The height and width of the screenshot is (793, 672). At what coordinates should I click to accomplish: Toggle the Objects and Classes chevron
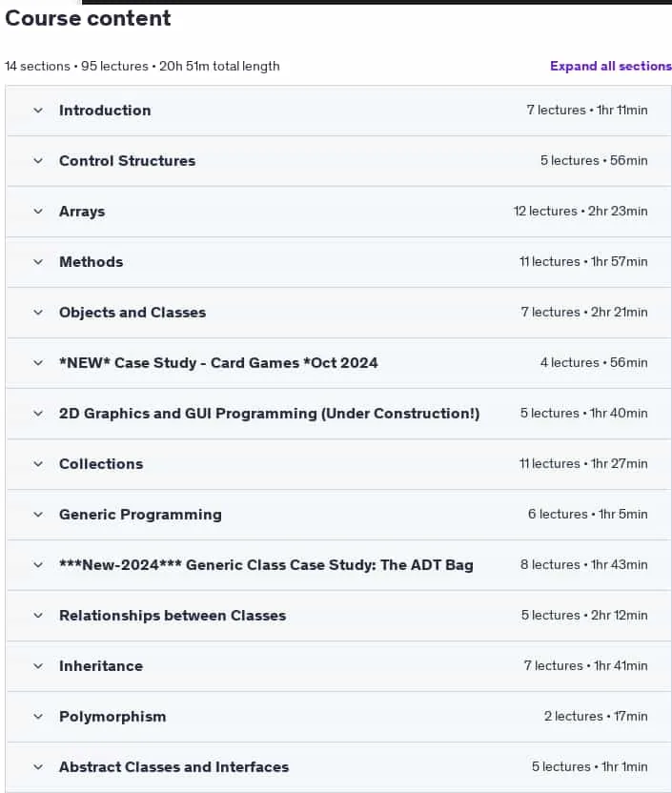[x=38, y=313]
